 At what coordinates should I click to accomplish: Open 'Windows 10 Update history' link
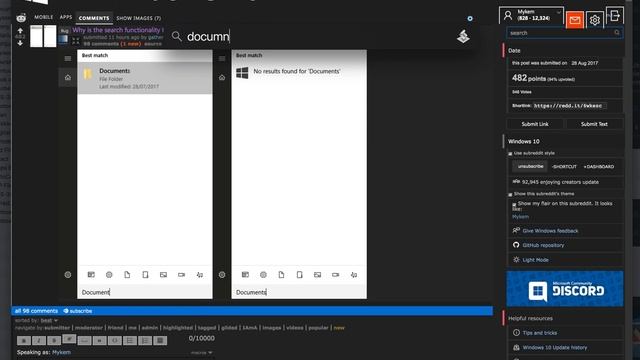[x=555, y=347]
